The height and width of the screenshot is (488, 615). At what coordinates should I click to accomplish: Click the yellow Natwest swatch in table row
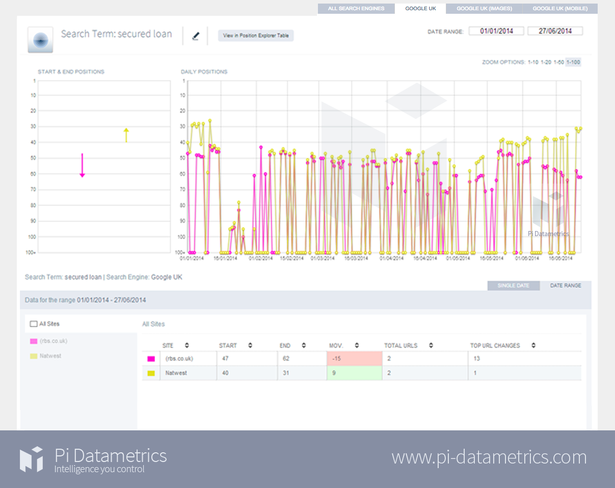pyautogui.click(x=152, y=373)
